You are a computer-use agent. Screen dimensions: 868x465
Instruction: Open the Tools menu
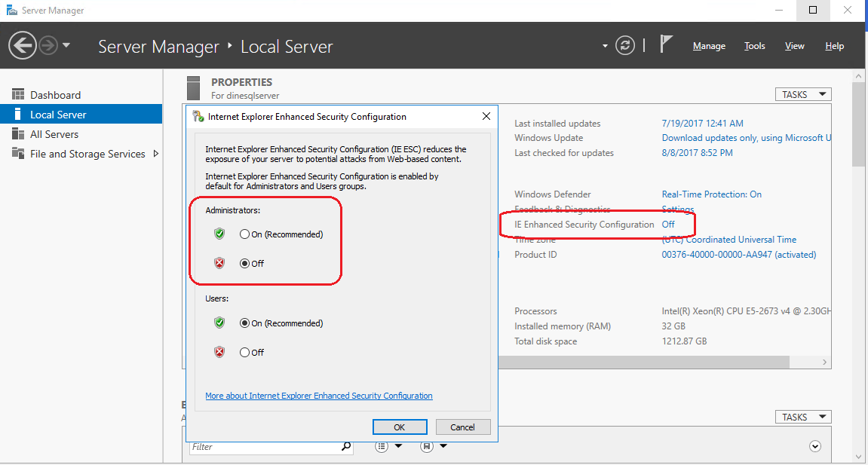(755, 46)
